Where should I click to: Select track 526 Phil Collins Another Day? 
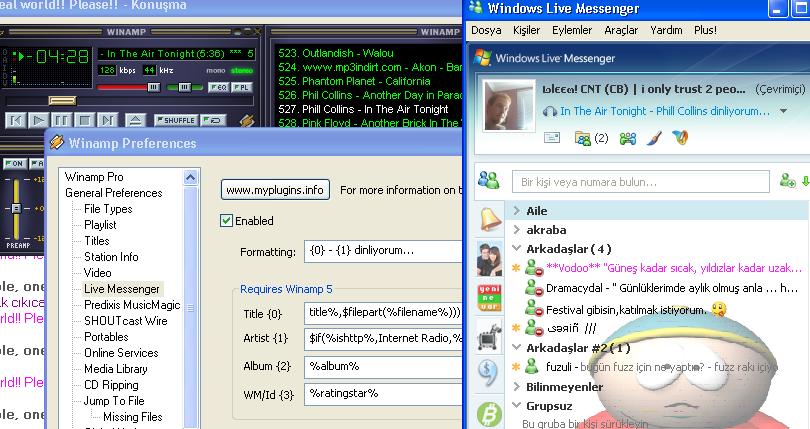pyautogui.click(x=369, y=95)
